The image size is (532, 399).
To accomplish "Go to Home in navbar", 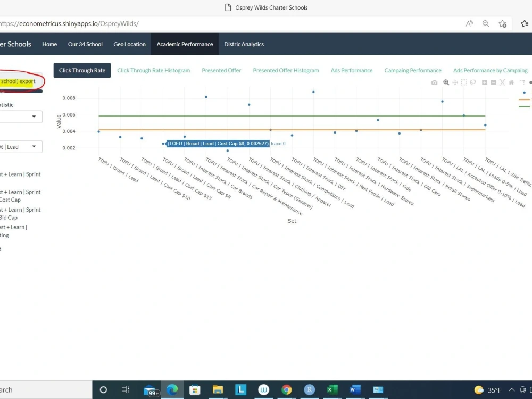I will [49, 44].
